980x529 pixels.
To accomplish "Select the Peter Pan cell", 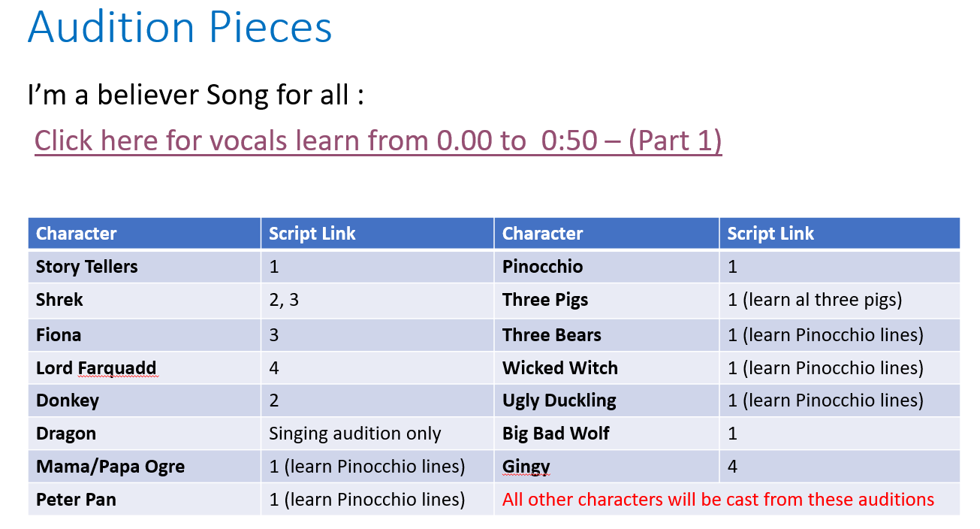I will (x=144, y=500).
